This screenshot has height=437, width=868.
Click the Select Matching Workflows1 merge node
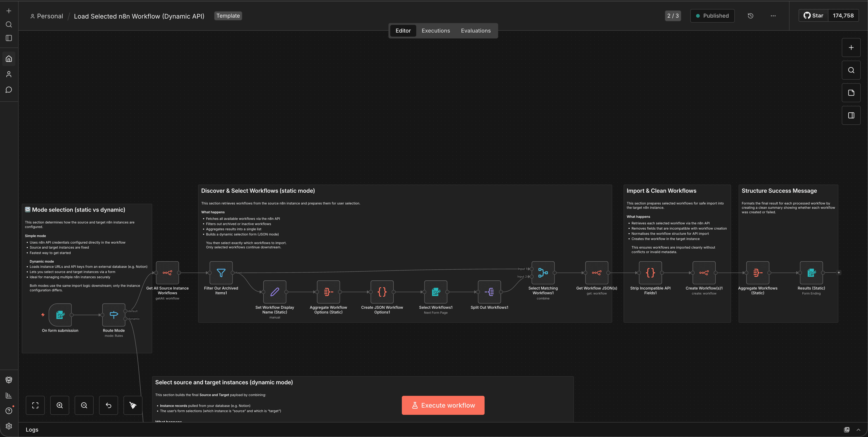click(x=543, y=273)
